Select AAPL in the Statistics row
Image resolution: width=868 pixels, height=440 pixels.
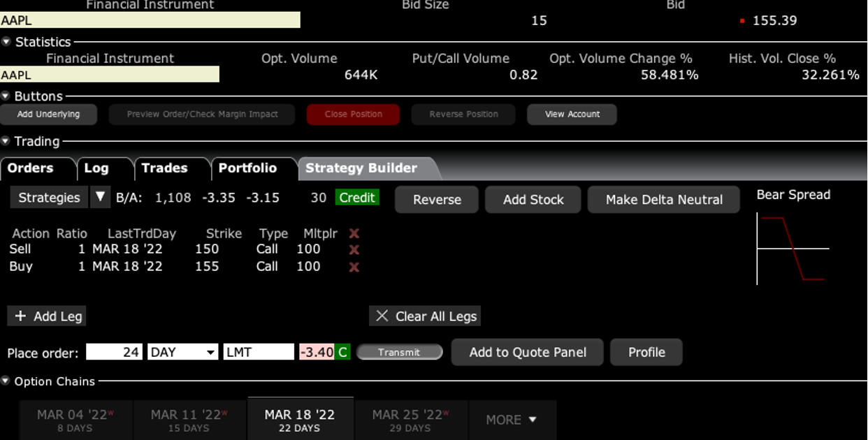tap(110, 75)
